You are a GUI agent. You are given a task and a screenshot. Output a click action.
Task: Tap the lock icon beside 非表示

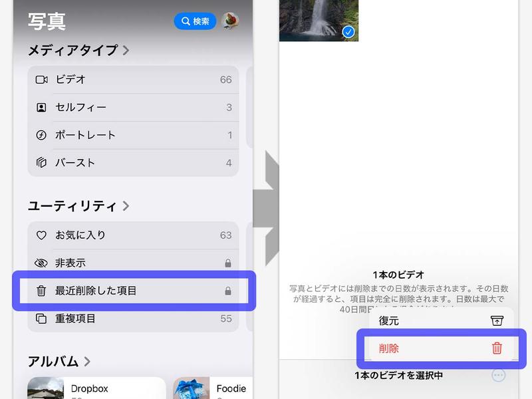pyautogui.click(x=228, y=263)
